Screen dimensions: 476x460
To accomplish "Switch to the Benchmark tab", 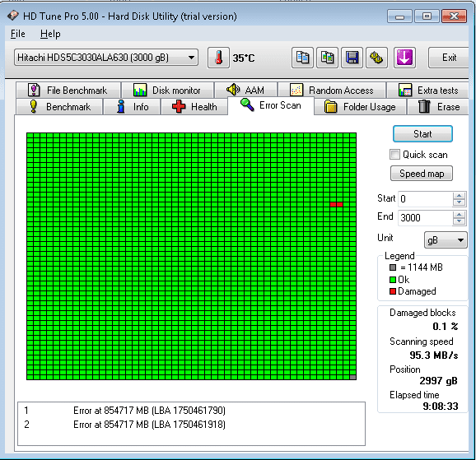I will pos(59,107).
